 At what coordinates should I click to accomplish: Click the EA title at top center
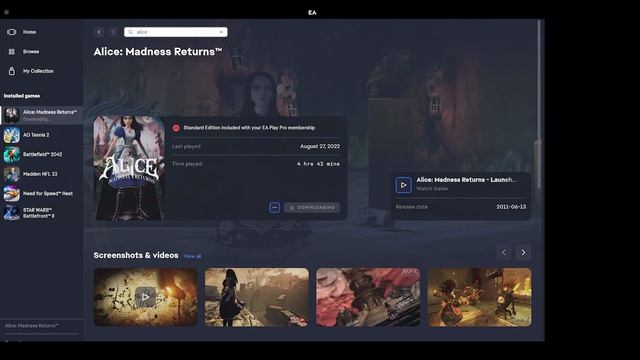[312, 12]
